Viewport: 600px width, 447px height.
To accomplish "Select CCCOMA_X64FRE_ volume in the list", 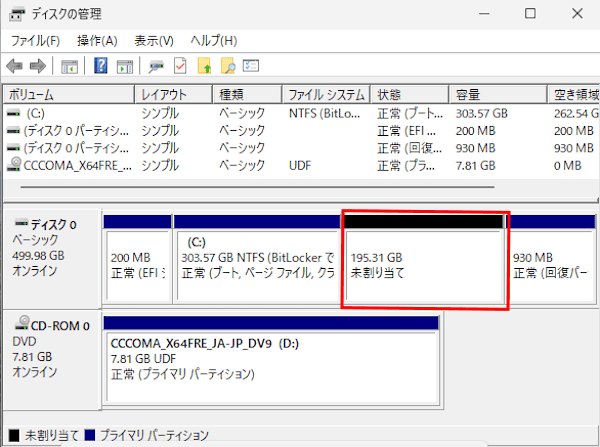I will [x=78, y=165].
